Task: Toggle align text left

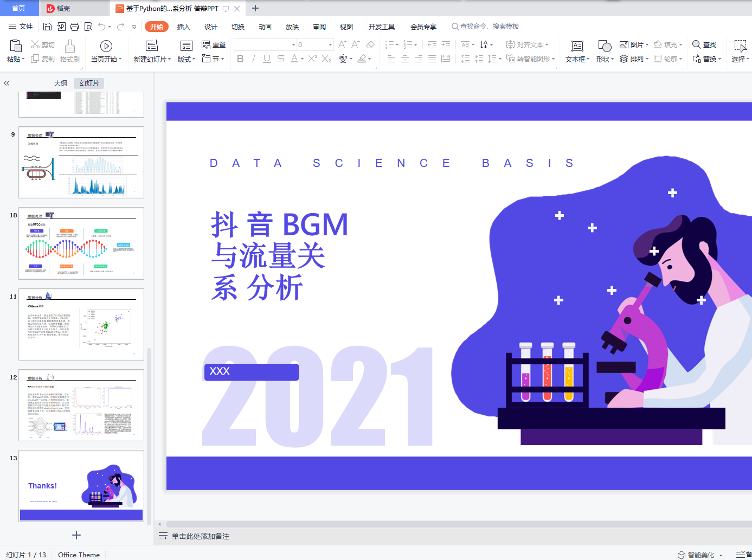Action: (x=391, y=59)
